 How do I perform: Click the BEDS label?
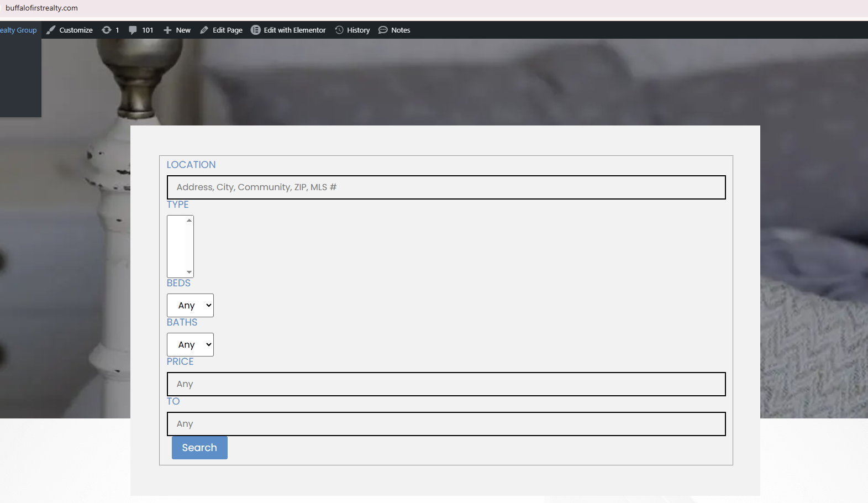pos(178,283)
